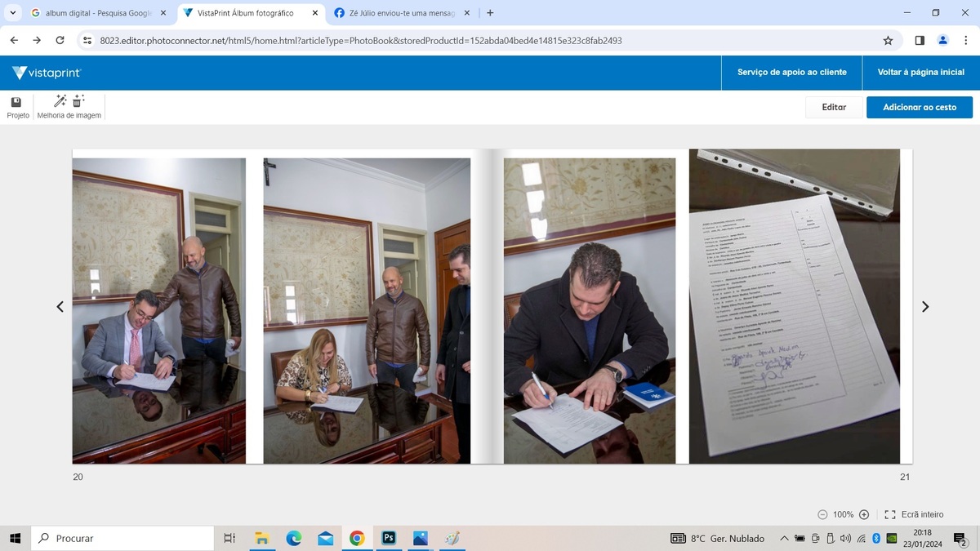Apply magic wand image enhancement
The height and width of the screenshot is (551, 980).
[x=60, y=101]
